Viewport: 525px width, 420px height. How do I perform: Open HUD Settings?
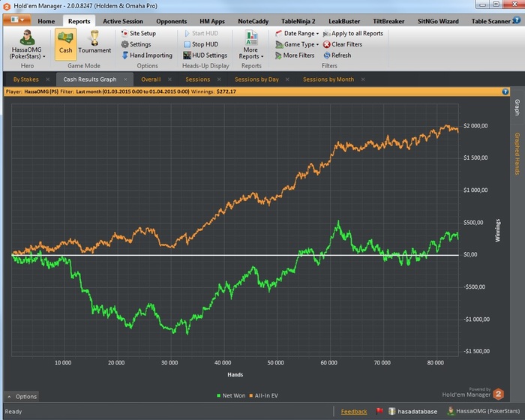point(205,55)
